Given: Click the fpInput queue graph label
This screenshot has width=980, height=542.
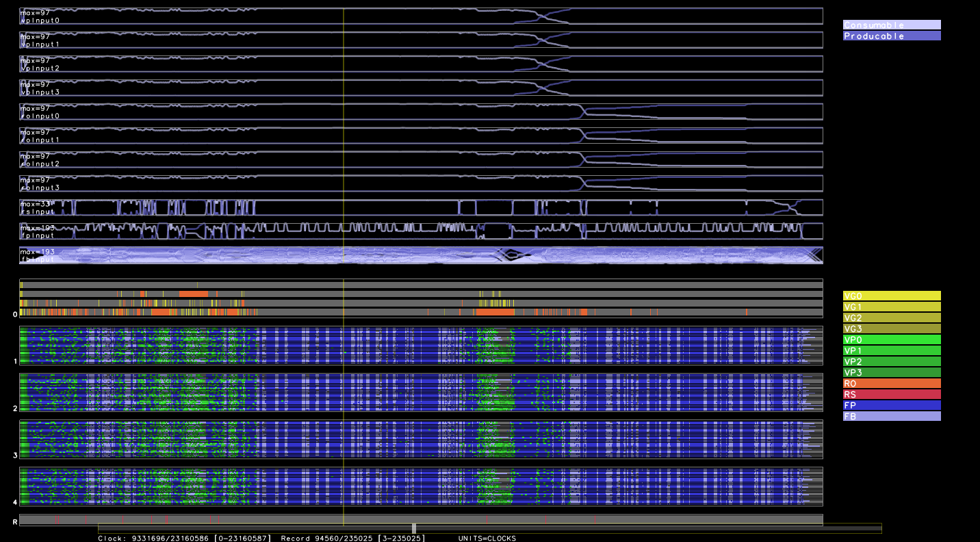Looking at the screenshot, I should (x=38, y=235).
